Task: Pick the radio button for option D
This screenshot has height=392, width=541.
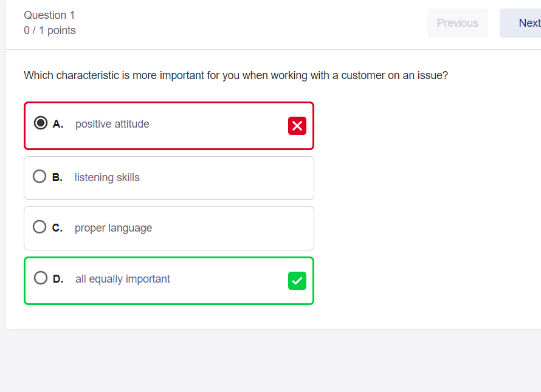Action: 40,278
